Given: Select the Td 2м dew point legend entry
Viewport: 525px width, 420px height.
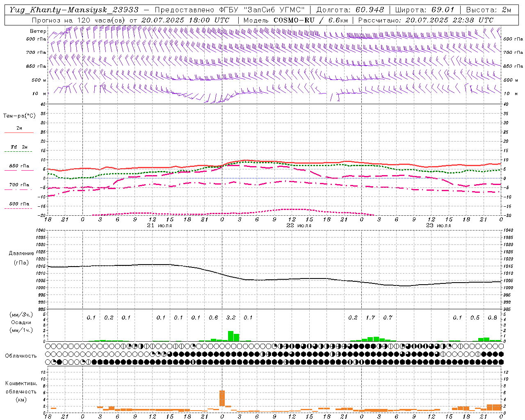Looking at the screenshot, I should [19, 147].
